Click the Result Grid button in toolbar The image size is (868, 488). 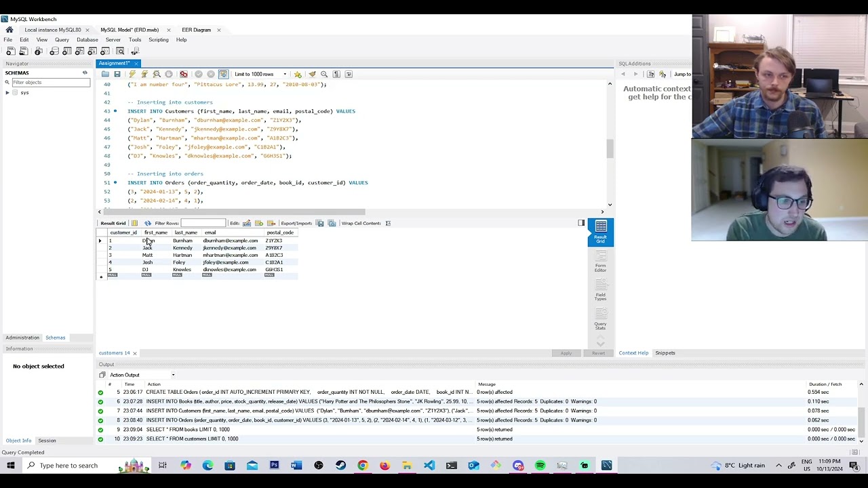(113, 223)
